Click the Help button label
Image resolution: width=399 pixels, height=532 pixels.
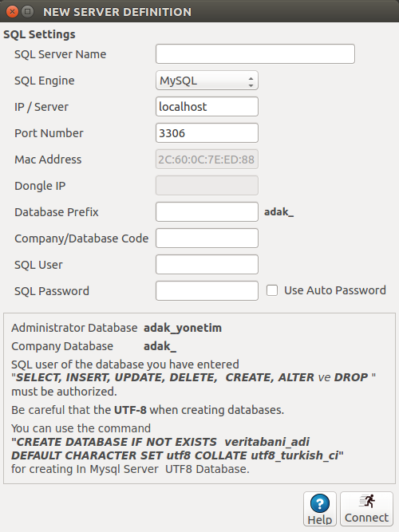319,520
